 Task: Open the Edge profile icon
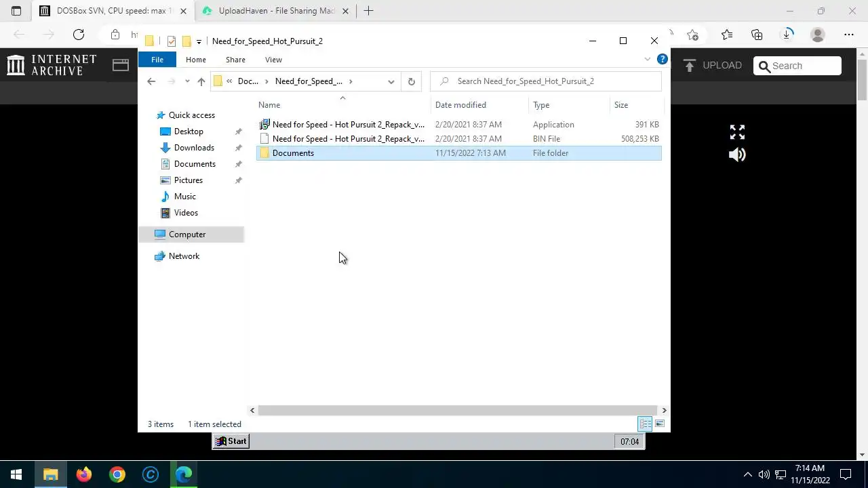(x=818, y=35)
